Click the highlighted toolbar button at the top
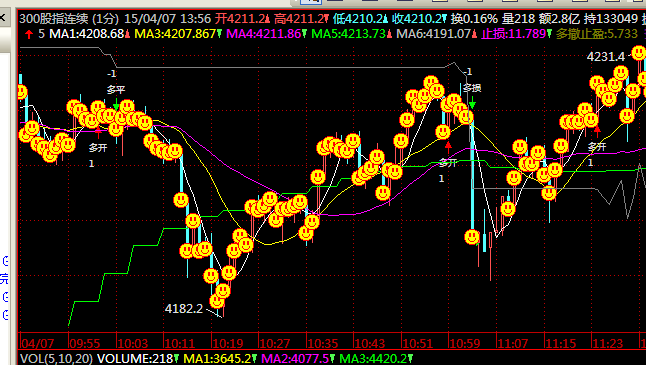646x365 pixels. pyautogui.click(x=311, y=2)
